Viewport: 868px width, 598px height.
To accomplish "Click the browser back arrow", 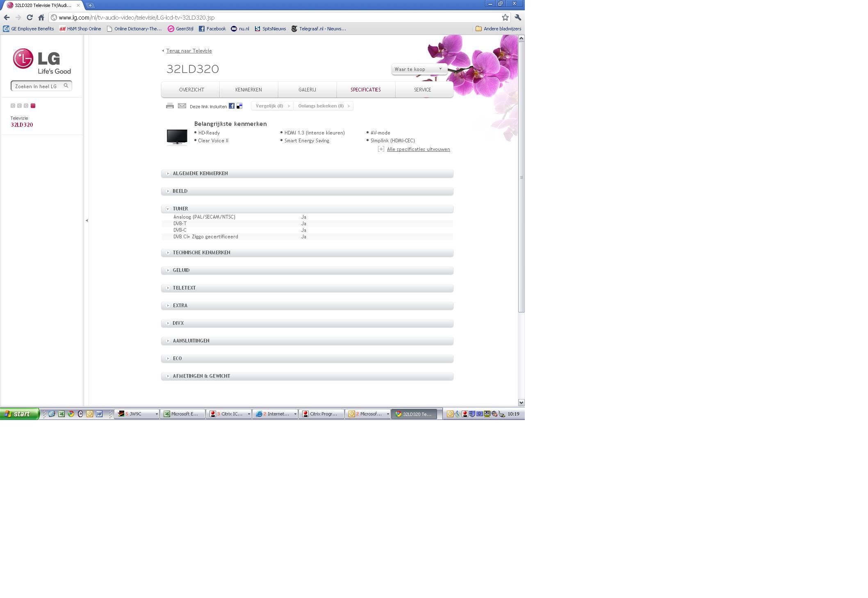I will click(x=7, y=18).
